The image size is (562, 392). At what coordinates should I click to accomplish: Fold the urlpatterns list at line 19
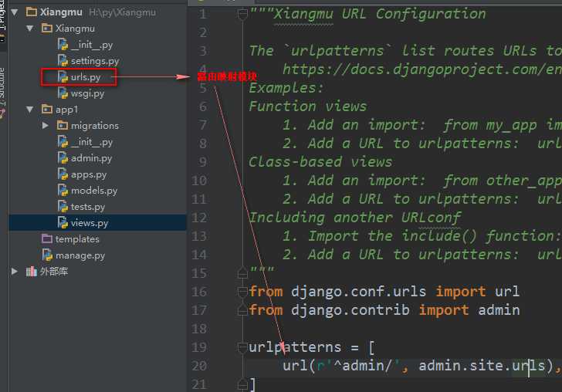point(242,346)
